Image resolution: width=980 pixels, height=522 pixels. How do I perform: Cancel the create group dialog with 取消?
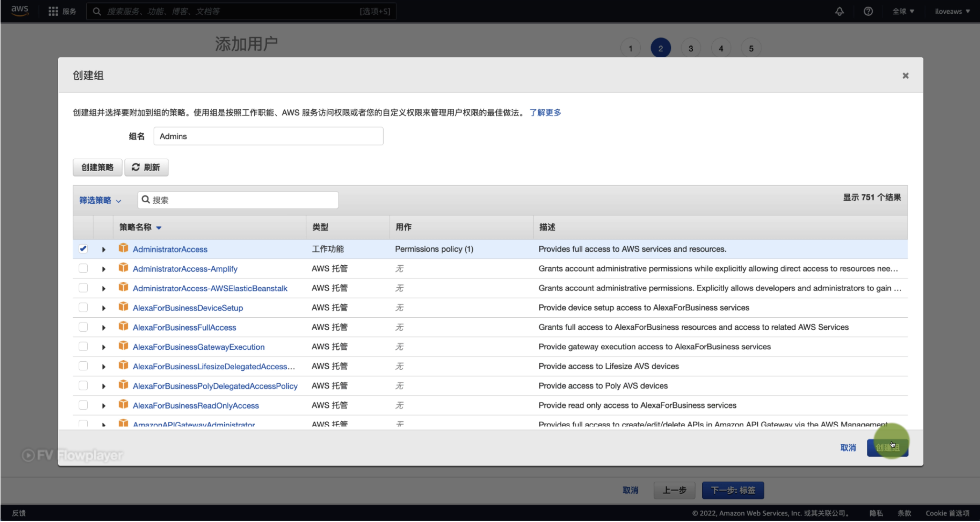click(848, 448)
